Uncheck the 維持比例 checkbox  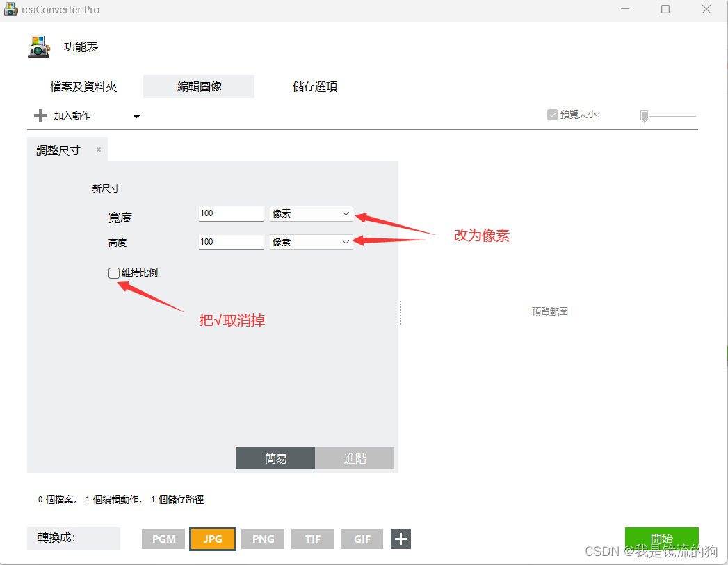(x=113, y=272)
